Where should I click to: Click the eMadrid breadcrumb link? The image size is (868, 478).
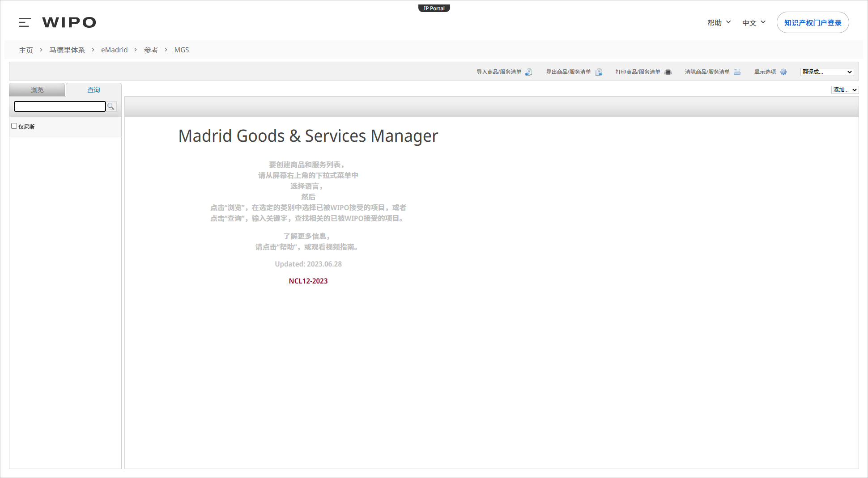pos(114,50)
